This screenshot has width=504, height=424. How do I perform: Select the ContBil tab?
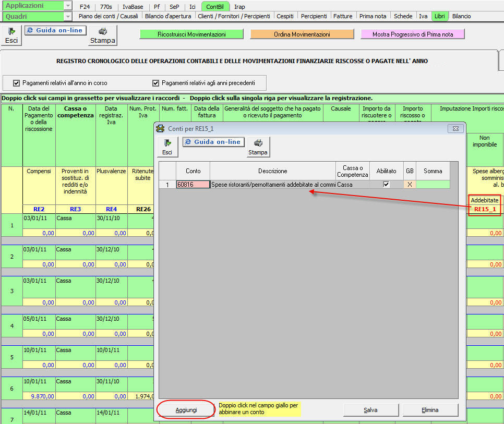(x=215, y=7)
